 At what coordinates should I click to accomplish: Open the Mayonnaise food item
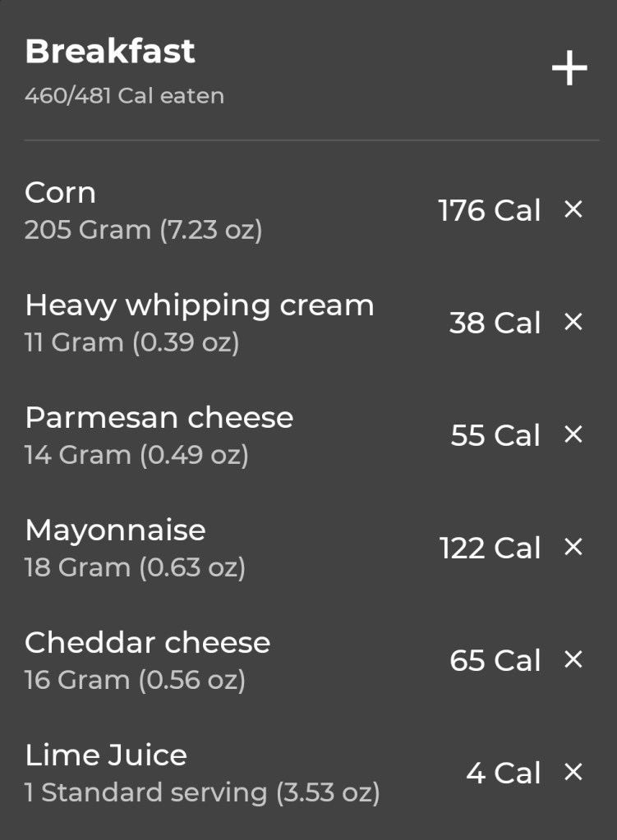click(x=115, y=530)
